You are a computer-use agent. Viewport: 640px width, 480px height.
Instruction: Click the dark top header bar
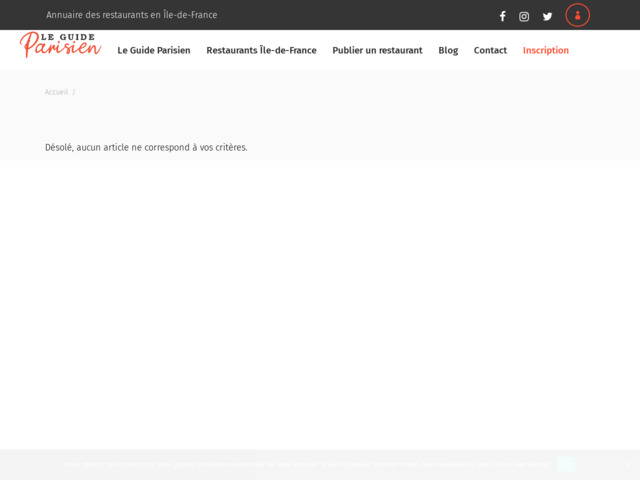point(350,15)
